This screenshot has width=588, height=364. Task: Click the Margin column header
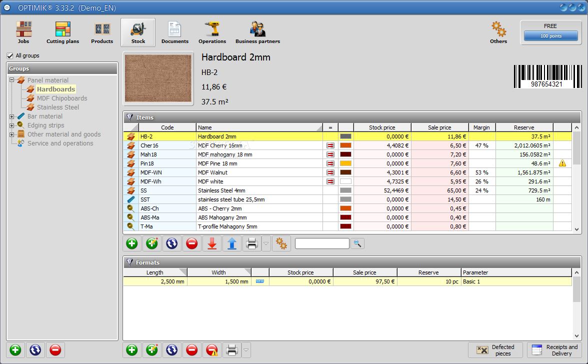click(482, 127)
